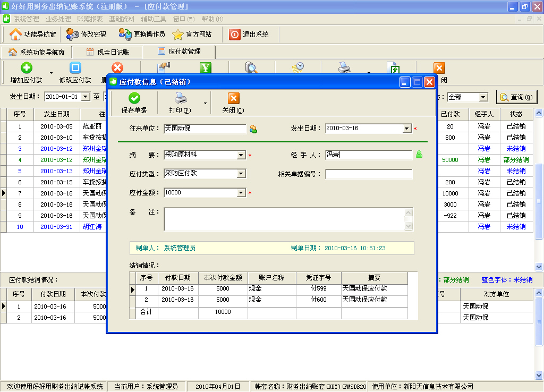Click the orange Close (关闭) icon in dialog

pyautogui.click(x=233, y=98)
